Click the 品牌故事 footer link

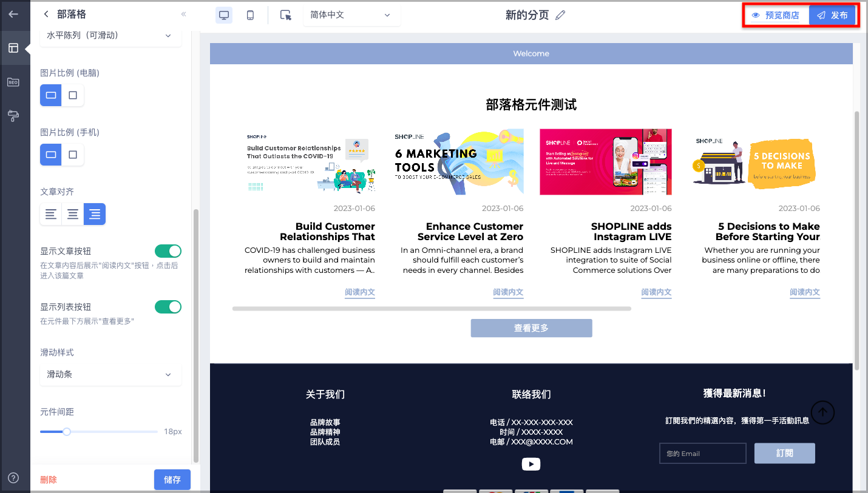(x=325, y=422)
